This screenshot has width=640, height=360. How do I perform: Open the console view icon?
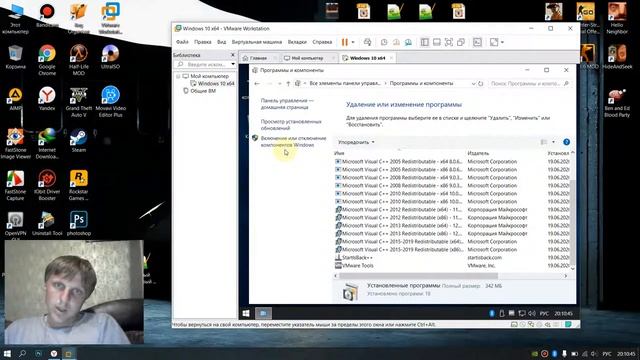[477, 42]
